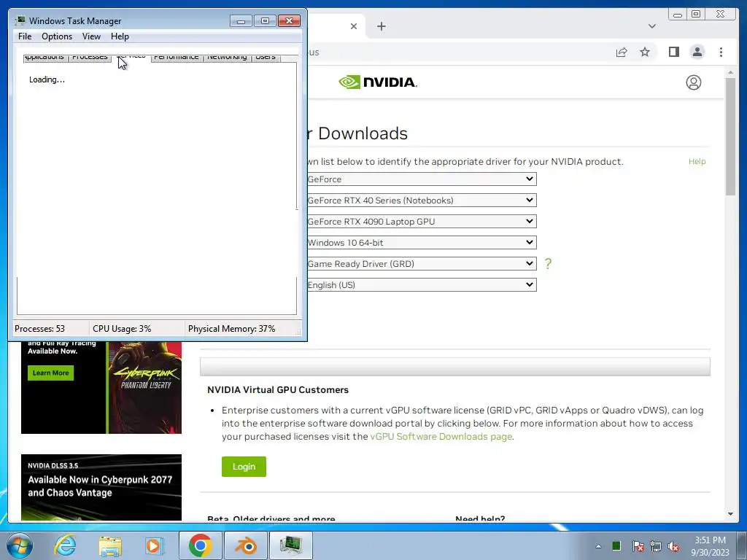Click the green Login button
The width and height of the screenshot is (747, 560).
coord(244,467)
